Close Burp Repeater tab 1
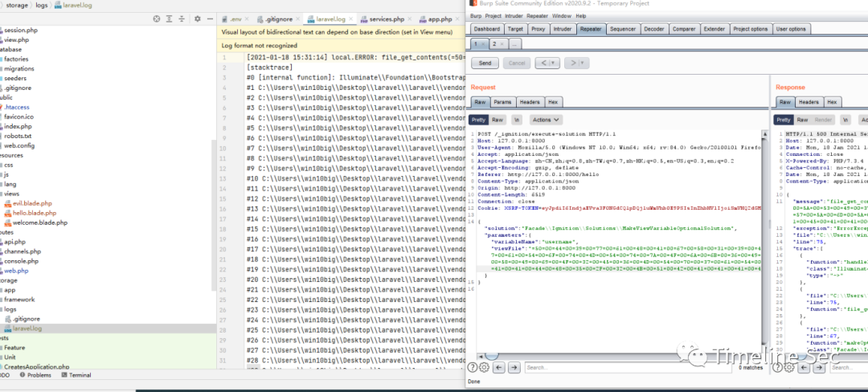868x392 pixels. 483,43
